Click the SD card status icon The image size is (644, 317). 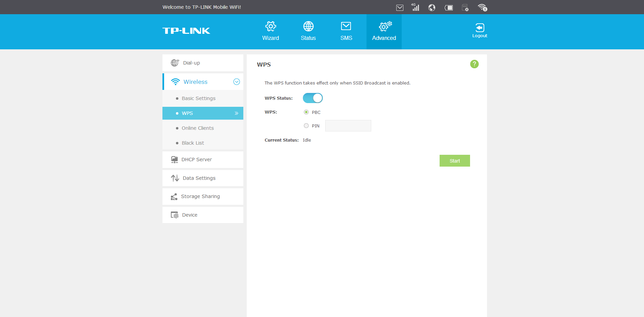pos(465,7)
